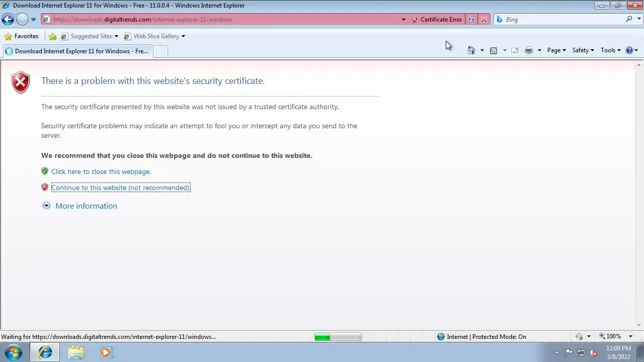This screenshot has height=362, width=644.
Task: Open the Favorites center
Action: coord(21,36)
